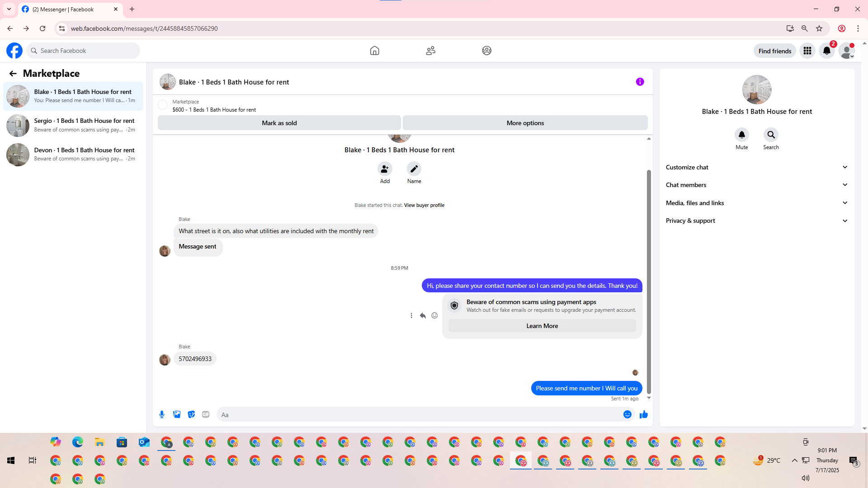
Task: Open Blake conversation in chat list
Action: coord(73,96)
